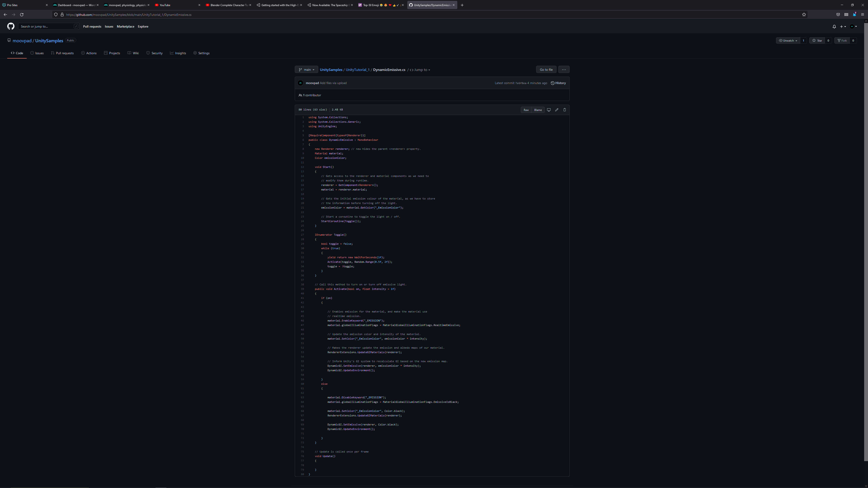Image resolution: width=868 pixels, height=488 pixels.
Task: Switch to the Top-50 Emoji tab
Action: [x=381, y=5]
